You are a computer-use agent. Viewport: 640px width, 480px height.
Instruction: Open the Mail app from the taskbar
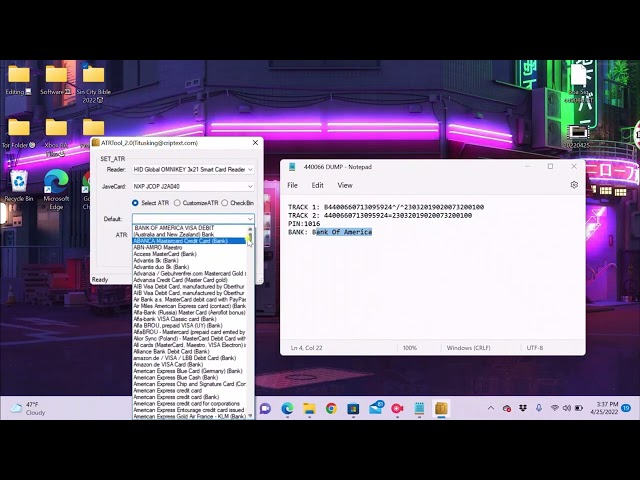coord(376,408)
